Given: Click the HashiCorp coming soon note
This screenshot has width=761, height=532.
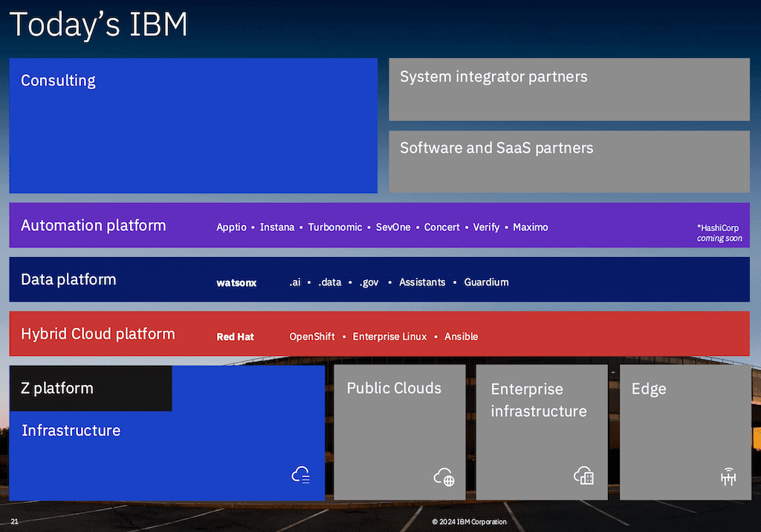Looking at the screenshot, I should 719,233.
